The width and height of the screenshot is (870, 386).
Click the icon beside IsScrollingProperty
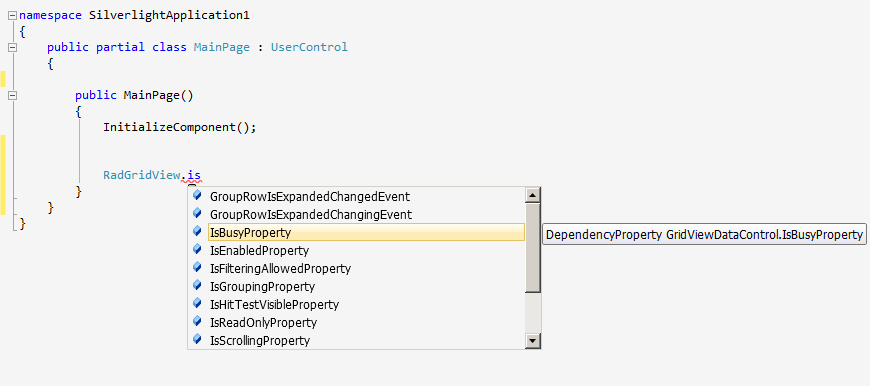click(x=196, y=339)
